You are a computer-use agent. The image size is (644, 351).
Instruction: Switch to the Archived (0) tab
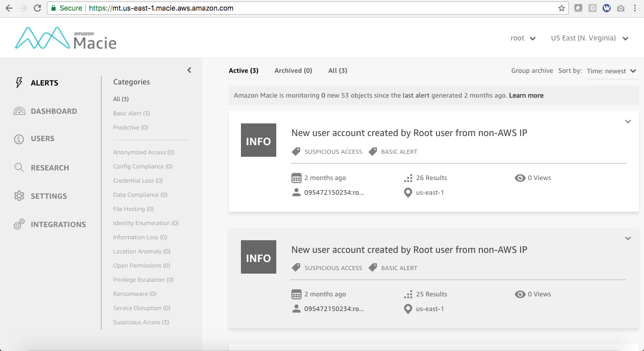pos(293,71)
